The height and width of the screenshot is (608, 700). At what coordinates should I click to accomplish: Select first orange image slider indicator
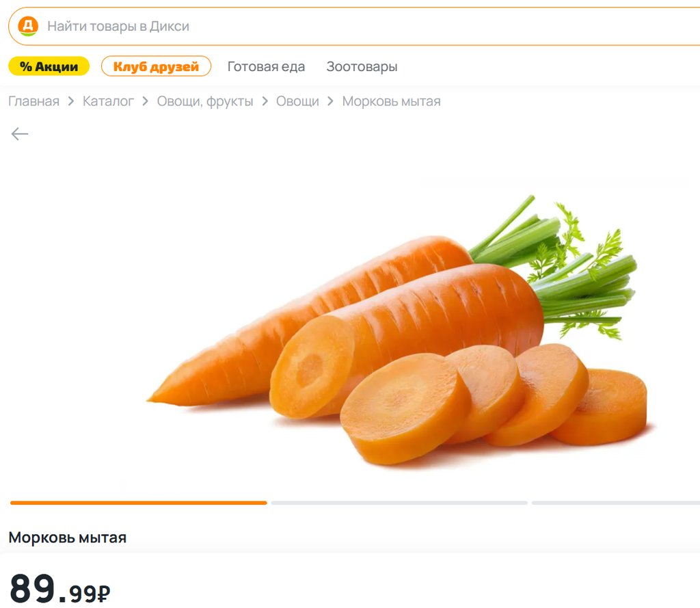click(138, 503)
